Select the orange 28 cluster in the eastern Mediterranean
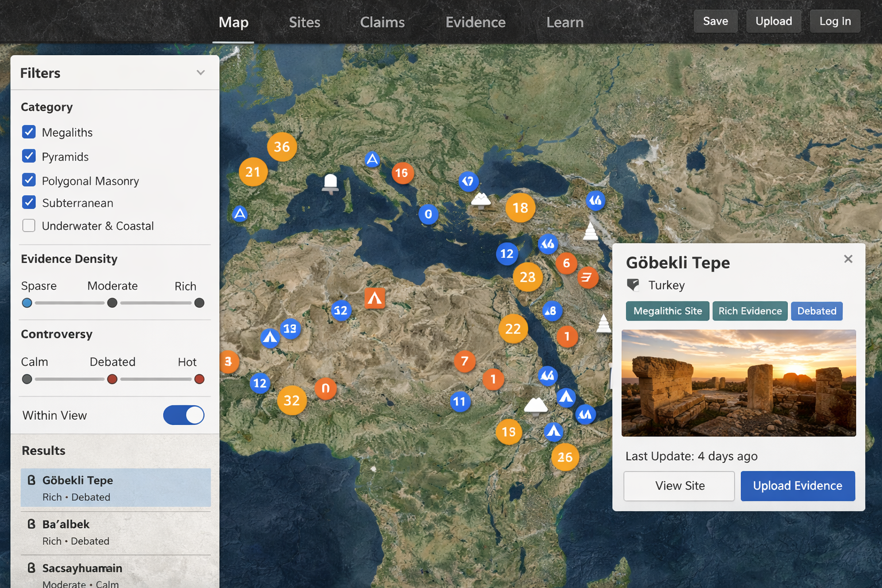882x588 pixels. coord(527,277)
